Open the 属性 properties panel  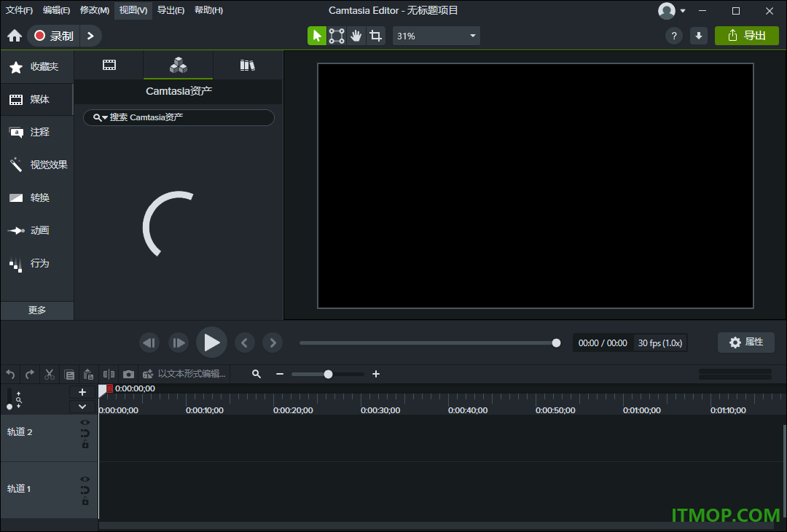(746, 343)
